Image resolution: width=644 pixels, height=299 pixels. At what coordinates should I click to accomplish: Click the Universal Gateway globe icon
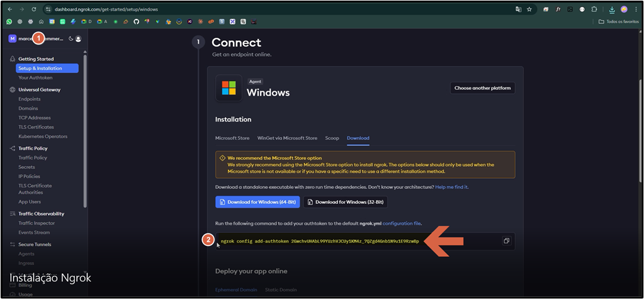tap(13, 89)
